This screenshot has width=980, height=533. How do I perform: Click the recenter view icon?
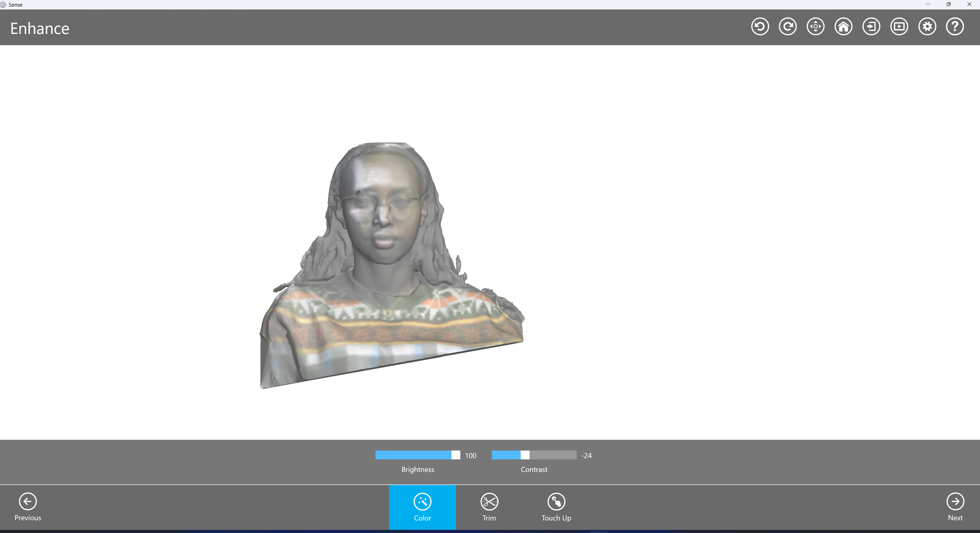pyautogui.click(x=815, y=27)
